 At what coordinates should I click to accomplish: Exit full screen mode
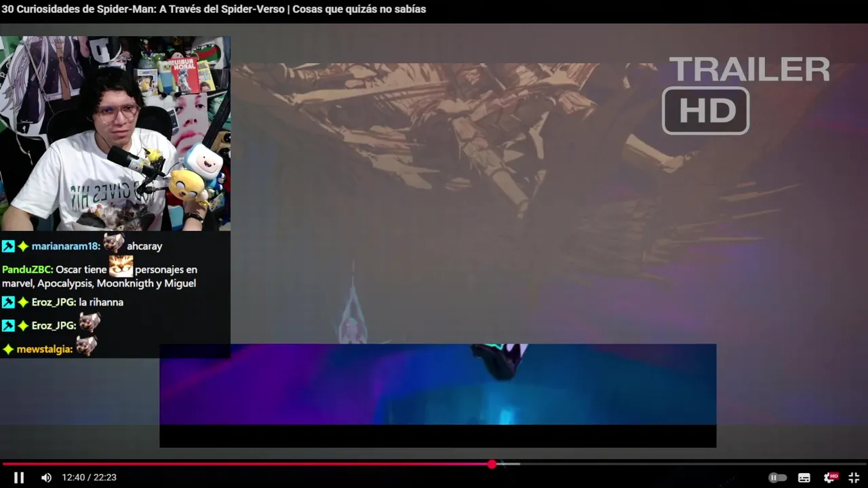click(x=854, y=478)
